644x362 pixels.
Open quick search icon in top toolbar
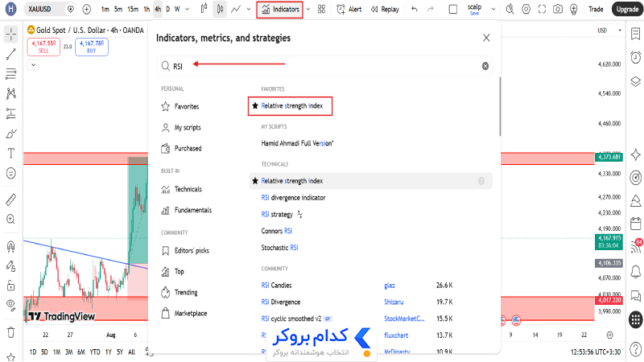(510, 9)
